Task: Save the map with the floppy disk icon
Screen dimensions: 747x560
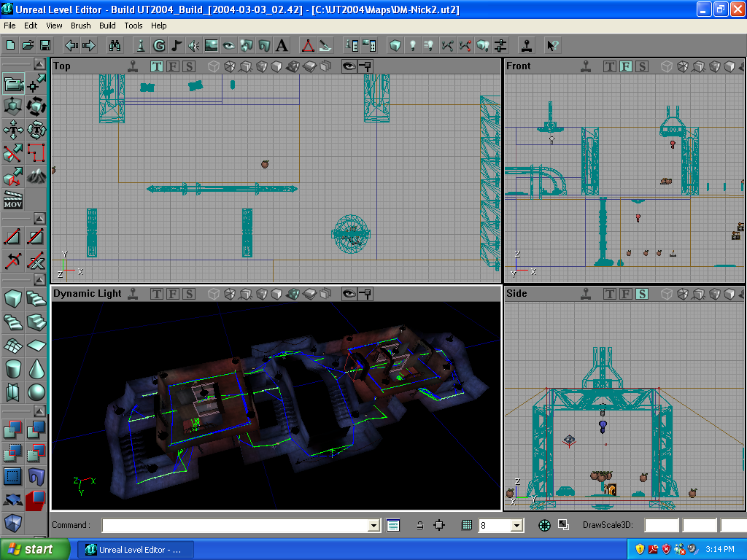Action: (x=45, y=46)
